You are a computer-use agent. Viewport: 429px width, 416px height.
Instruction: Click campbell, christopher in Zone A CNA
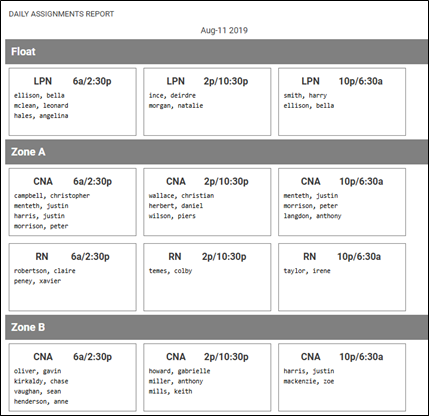(52, 196)
